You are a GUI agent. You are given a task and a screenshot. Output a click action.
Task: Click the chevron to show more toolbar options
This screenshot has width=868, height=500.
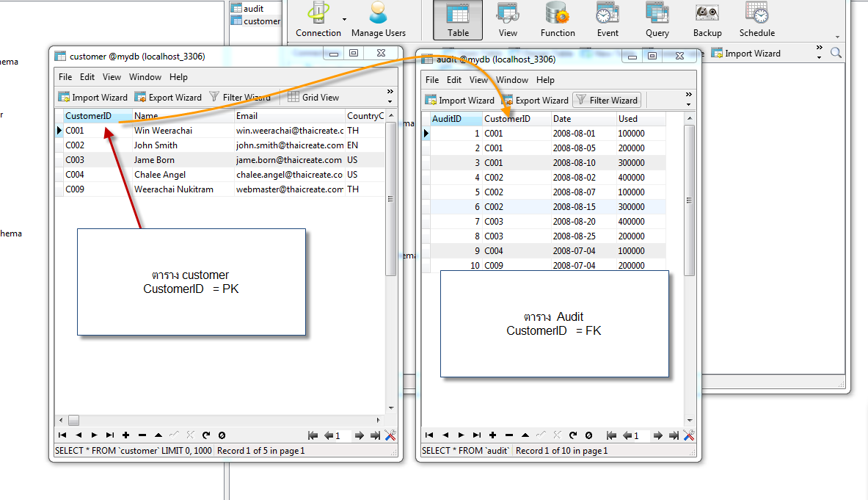click(820, 48)
